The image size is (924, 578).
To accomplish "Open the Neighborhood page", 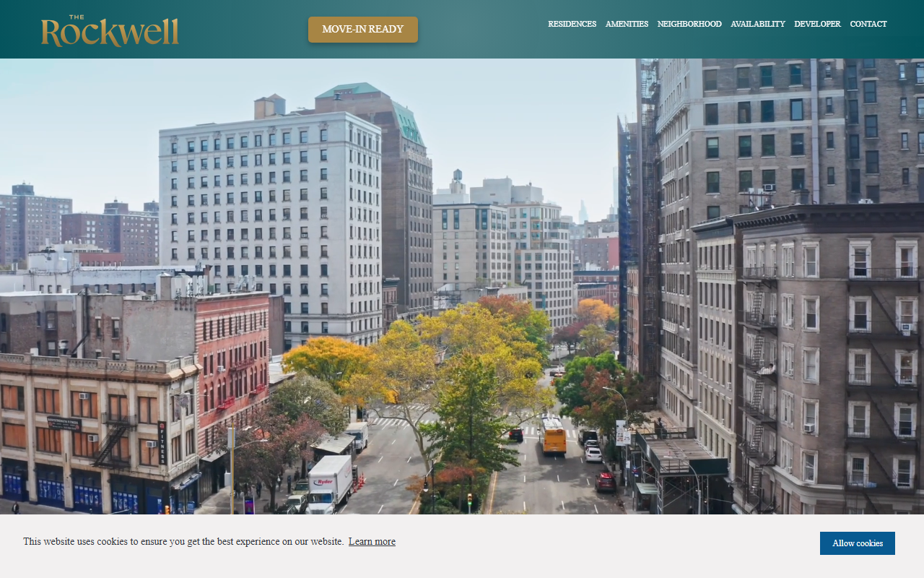I will click(689, 24).
